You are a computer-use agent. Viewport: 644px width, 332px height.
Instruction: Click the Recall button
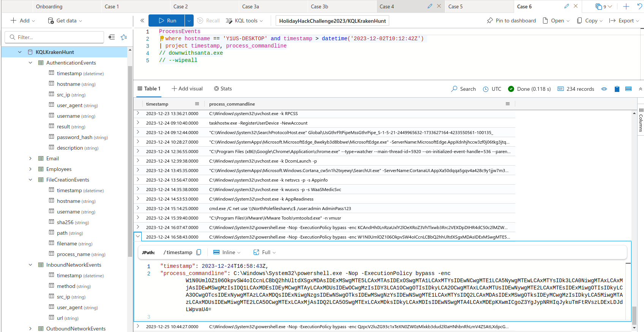(x=208, y=21)
